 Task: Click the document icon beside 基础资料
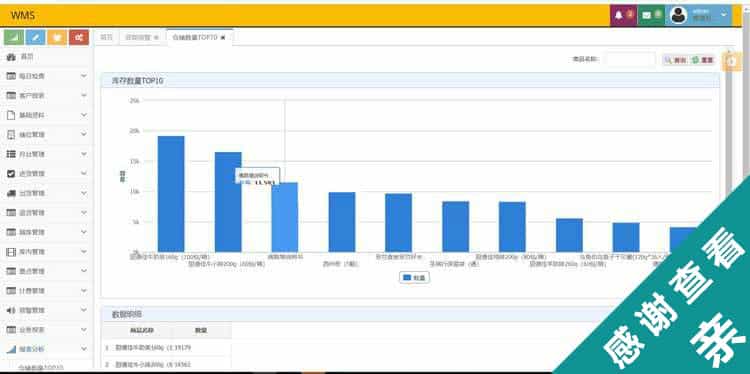[x=11, y=115]
